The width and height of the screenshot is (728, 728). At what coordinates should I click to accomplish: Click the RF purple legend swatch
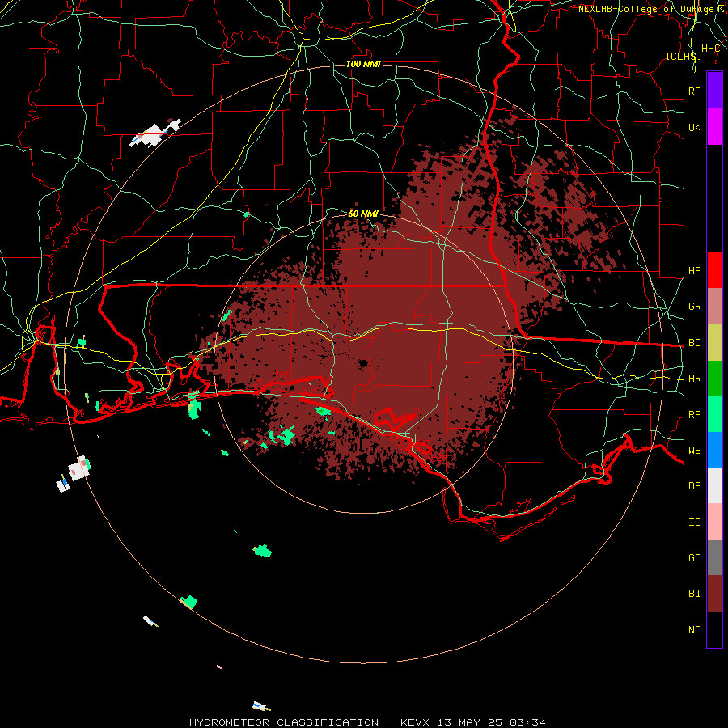[x=714, y=91]
